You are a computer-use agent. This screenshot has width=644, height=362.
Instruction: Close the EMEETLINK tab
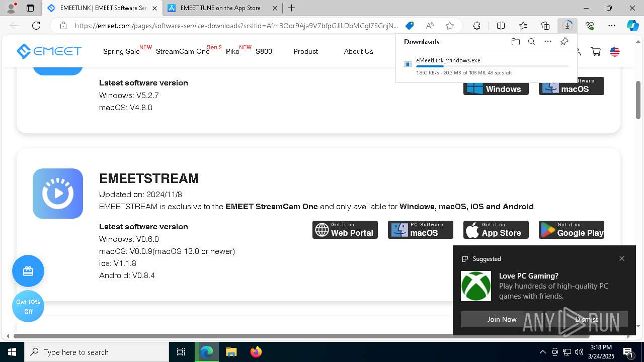154,8
